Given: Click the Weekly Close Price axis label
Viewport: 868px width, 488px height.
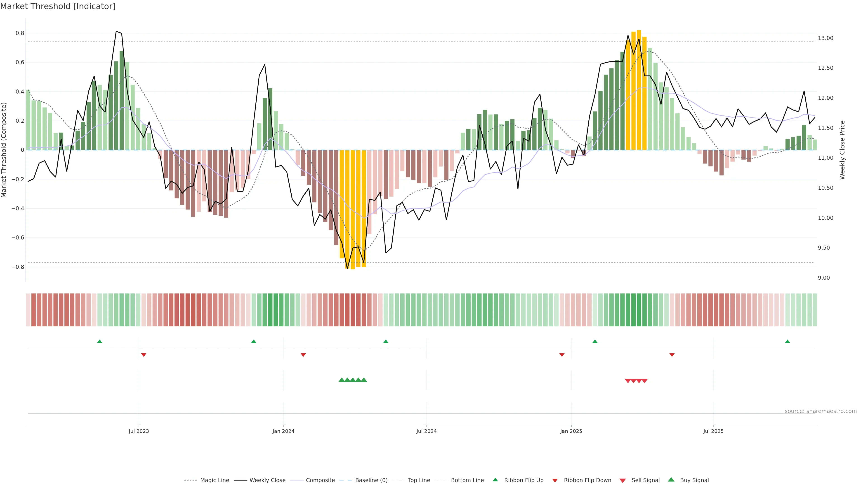Looking at the screenshot, I should pos(842,150).
